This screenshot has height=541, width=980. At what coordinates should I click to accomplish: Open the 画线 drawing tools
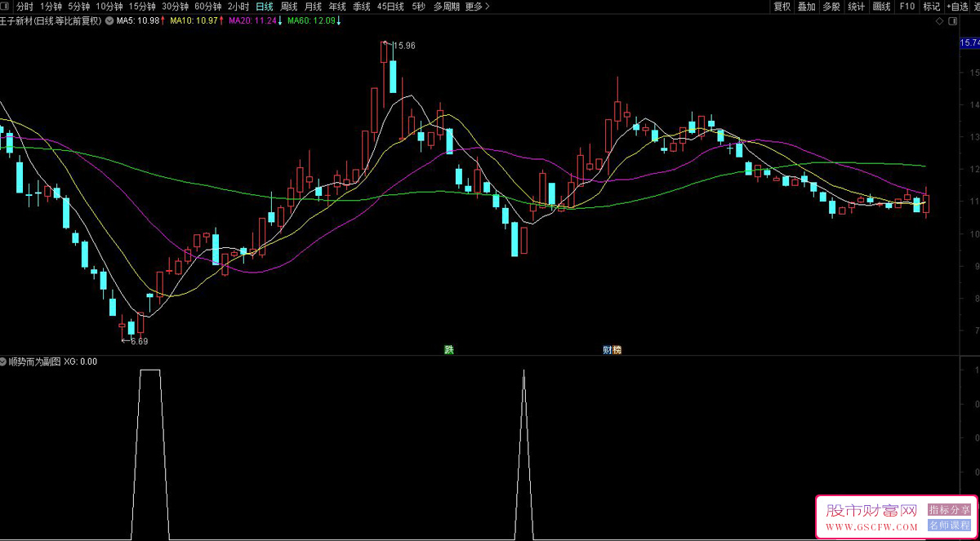(x=881, y=7)
